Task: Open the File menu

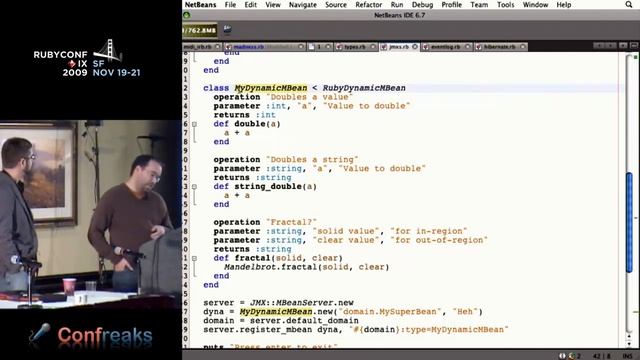Action: point(230,5)
